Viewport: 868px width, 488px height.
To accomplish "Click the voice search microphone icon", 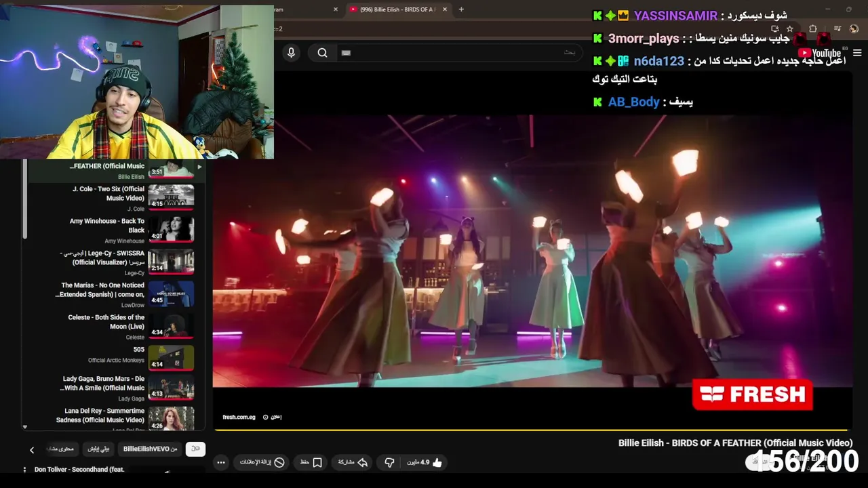I will [291, 53].
